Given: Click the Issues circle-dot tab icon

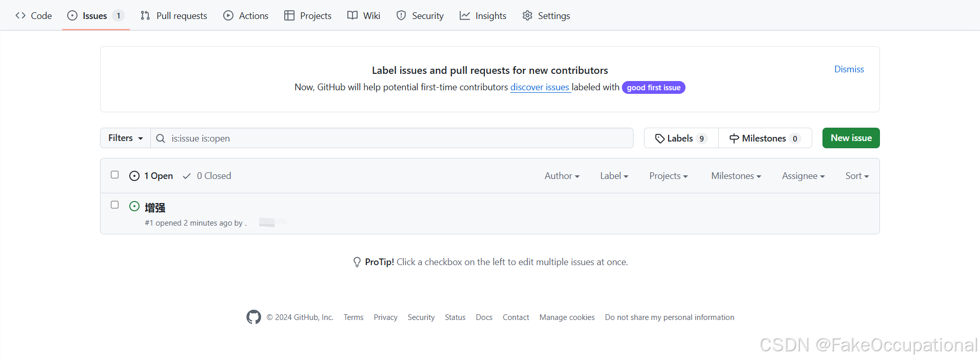Looking at the screenshot, I should [72, 15].
